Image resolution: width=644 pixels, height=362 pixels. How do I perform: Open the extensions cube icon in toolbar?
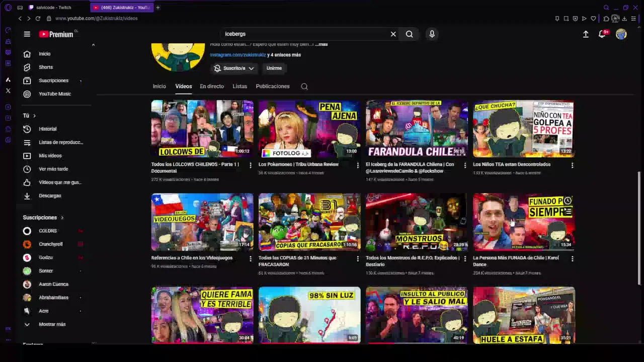pyautogui.click(x=606, y=19)
